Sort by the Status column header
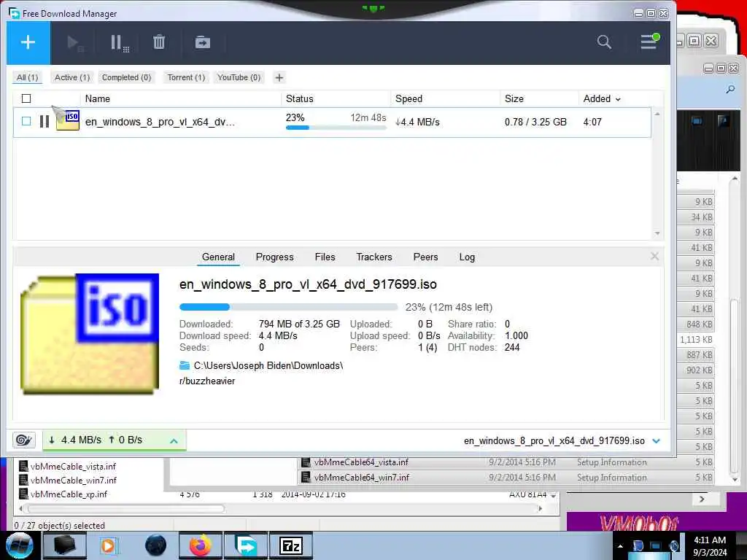The width and height of the screenshot is (747, 560). tap(299, 98)
